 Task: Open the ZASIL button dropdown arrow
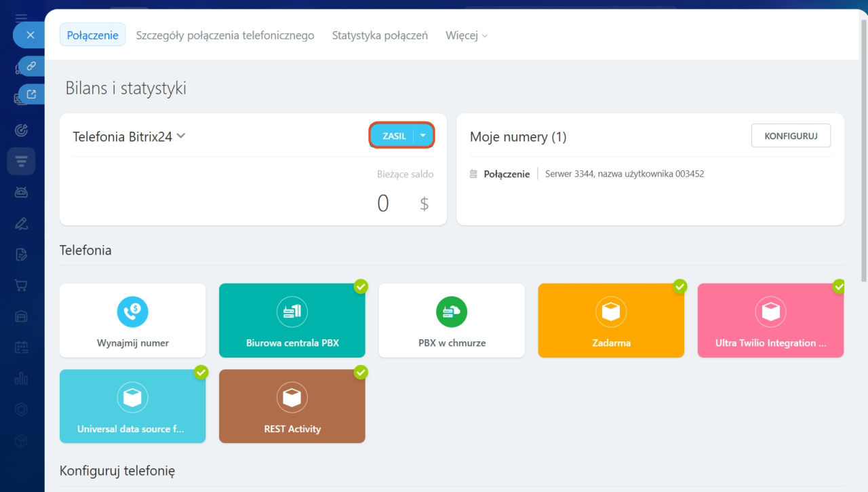(423, 136)
